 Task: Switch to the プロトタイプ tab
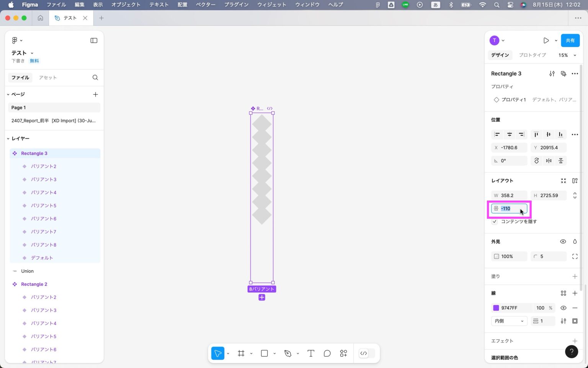click(x=532, y=55)
